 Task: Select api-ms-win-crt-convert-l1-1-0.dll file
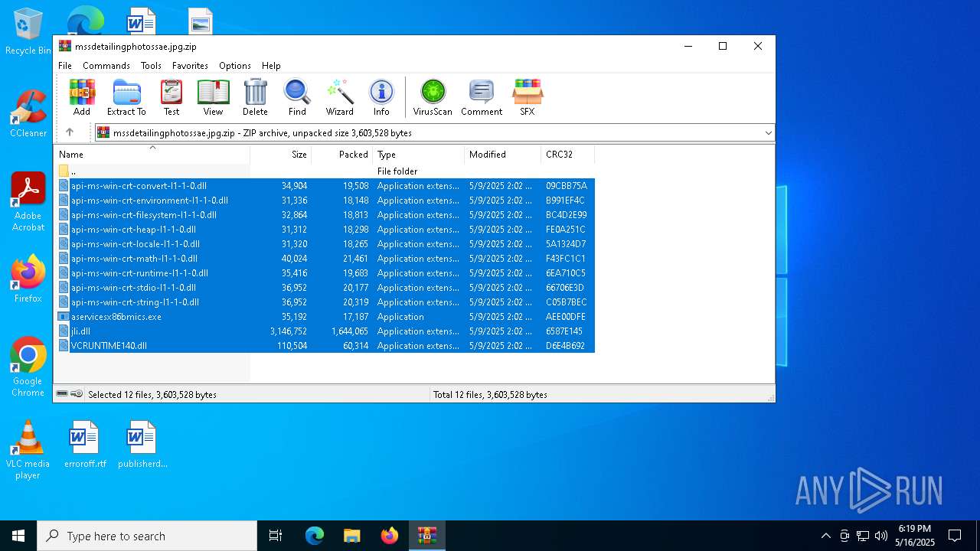coord(325,186)
